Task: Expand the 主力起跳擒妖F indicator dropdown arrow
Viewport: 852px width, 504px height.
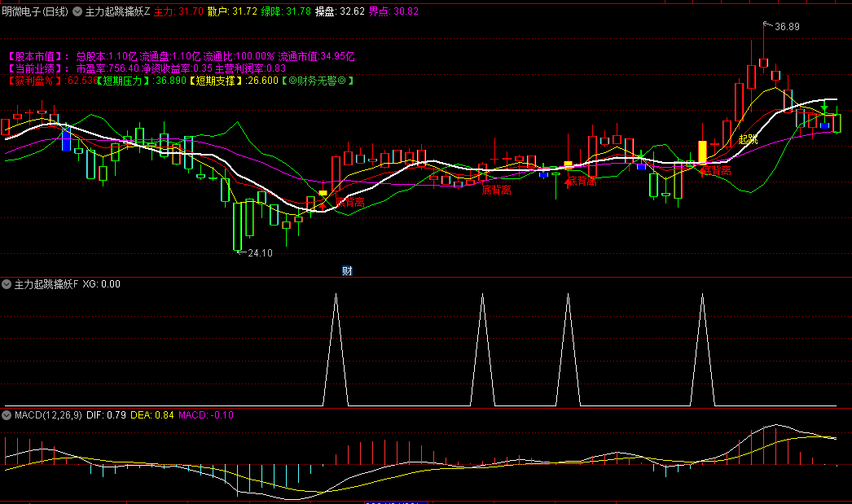Action: point(7,284)
